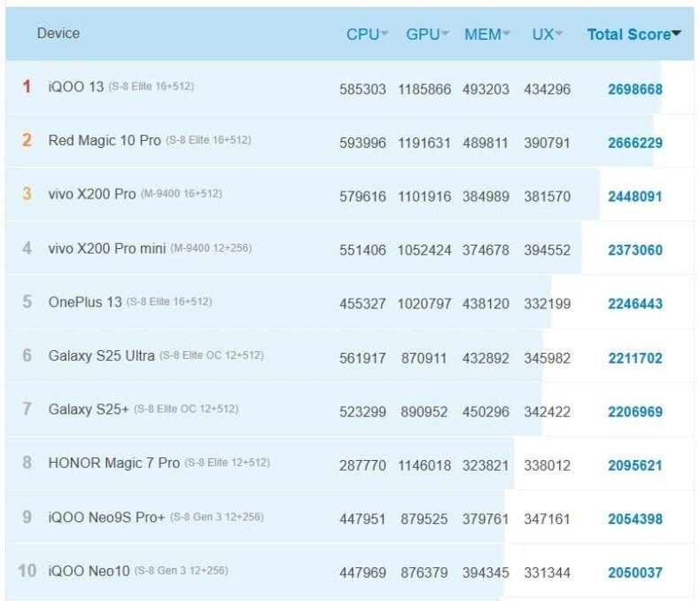Click Red Magic CPU score 593996
This screenshot has width=700, height=601.
(362, 143)
